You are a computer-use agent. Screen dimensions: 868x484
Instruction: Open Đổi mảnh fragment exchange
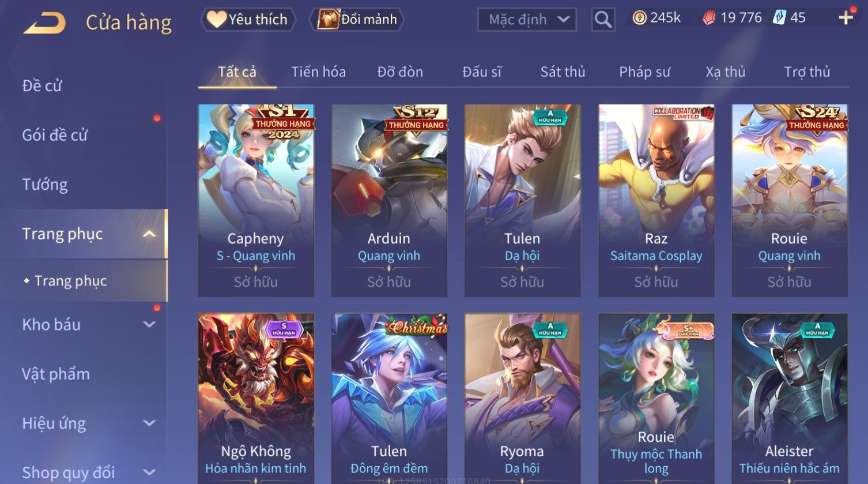pos(357,20)
